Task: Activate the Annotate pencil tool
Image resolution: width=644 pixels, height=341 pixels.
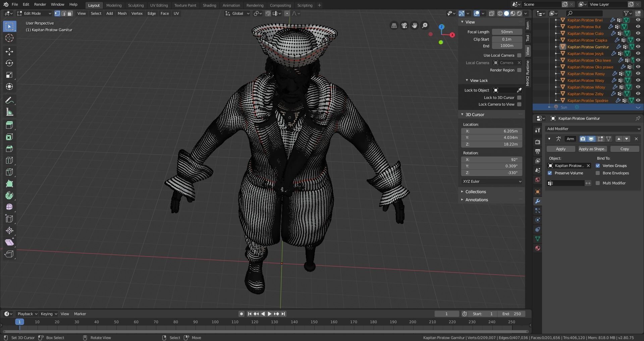Action: point(9,101)
